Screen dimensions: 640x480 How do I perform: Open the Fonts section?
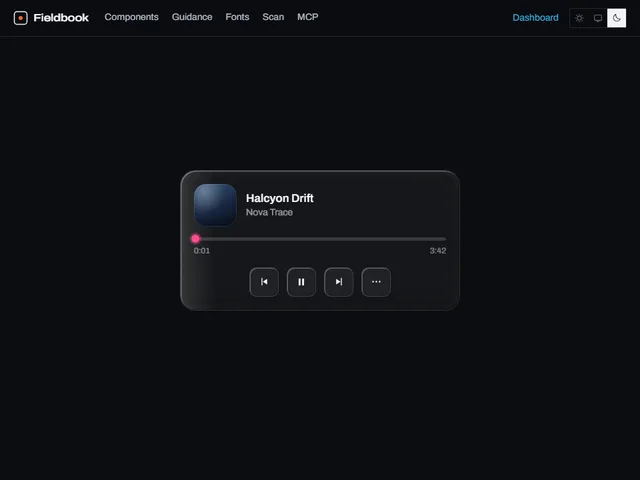coord(237,17)
